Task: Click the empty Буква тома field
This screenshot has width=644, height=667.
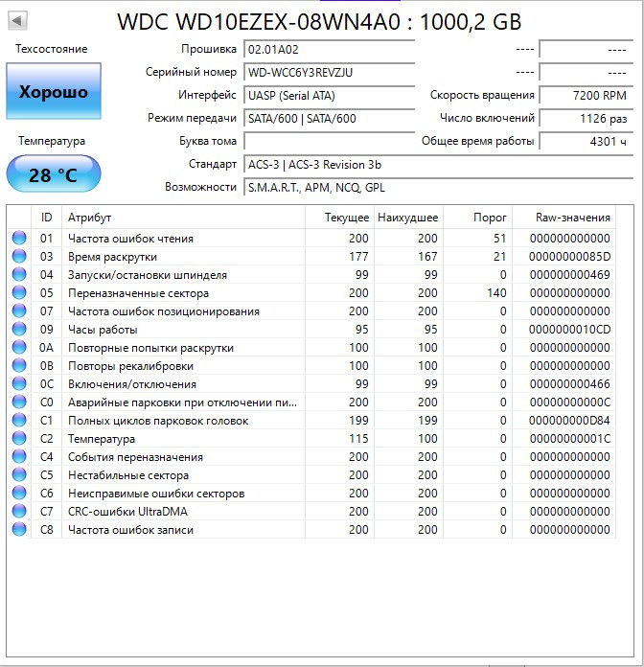Action: click(x=329, y=141)
